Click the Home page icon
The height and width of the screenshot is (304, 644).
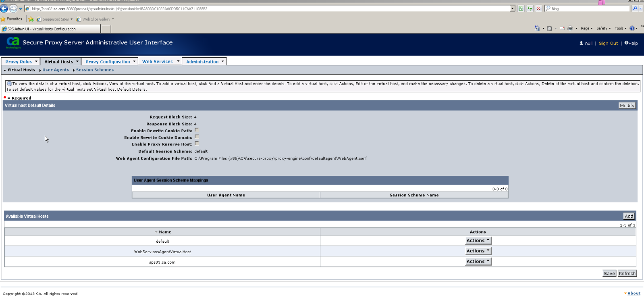[537, 28]
